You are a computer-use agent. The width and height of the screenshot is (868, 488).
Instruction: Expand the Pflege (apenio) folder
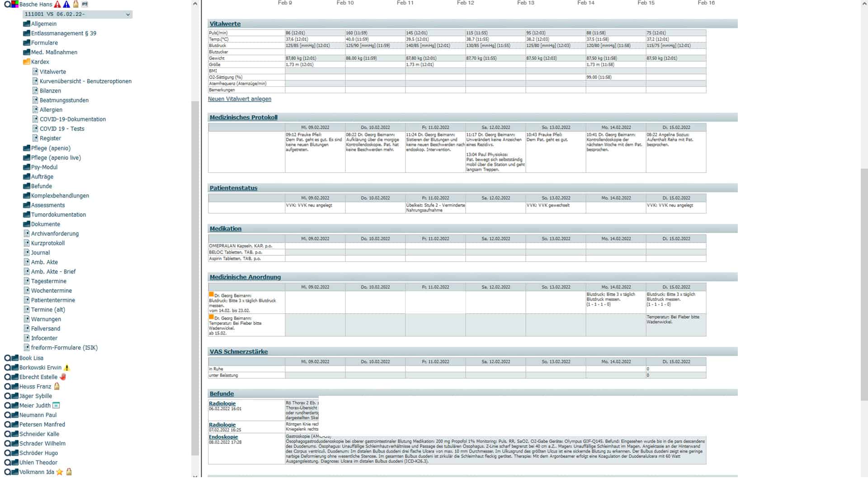pyautogui.click(x=27, y=148)
